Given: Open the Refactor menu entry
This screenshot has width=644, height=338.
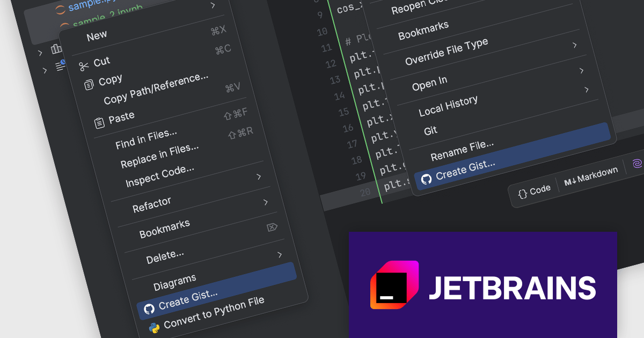Looking at the screenshot, I should click(x=152, y=204).
